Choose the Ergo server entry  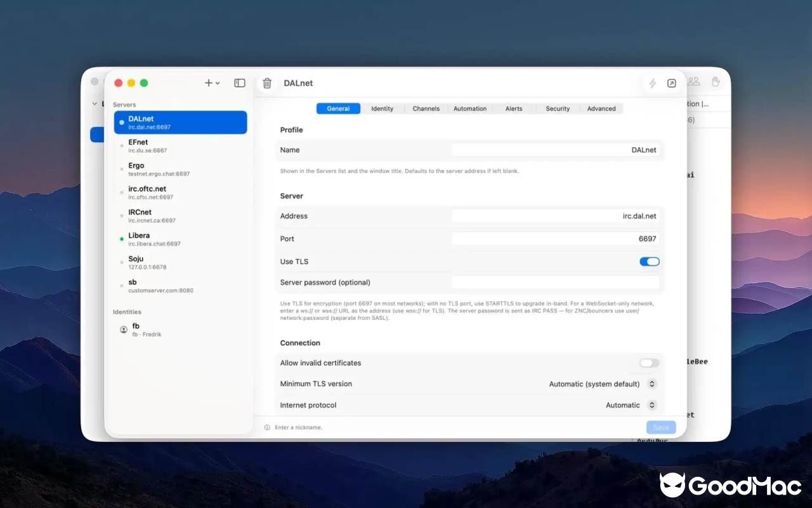click(x=181, y=170)
